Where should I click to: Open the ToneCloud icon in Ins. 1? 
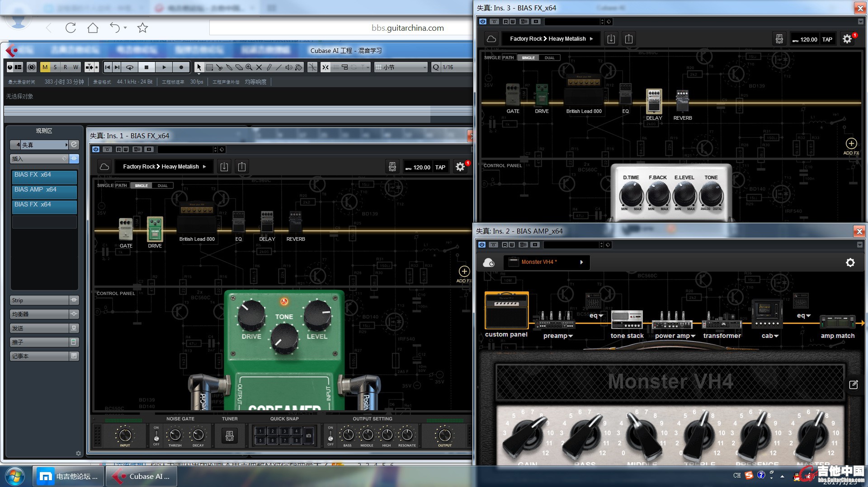click(104, 167)
